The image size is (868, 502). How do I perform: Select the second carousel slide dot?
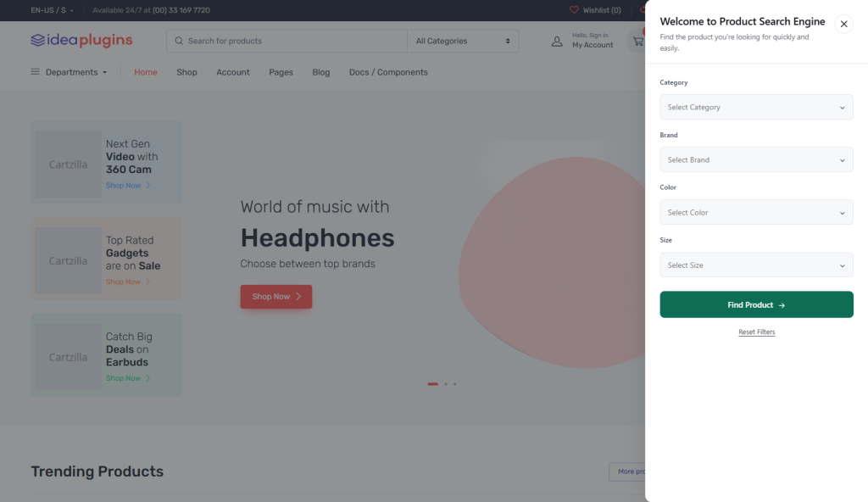[446, 384]
